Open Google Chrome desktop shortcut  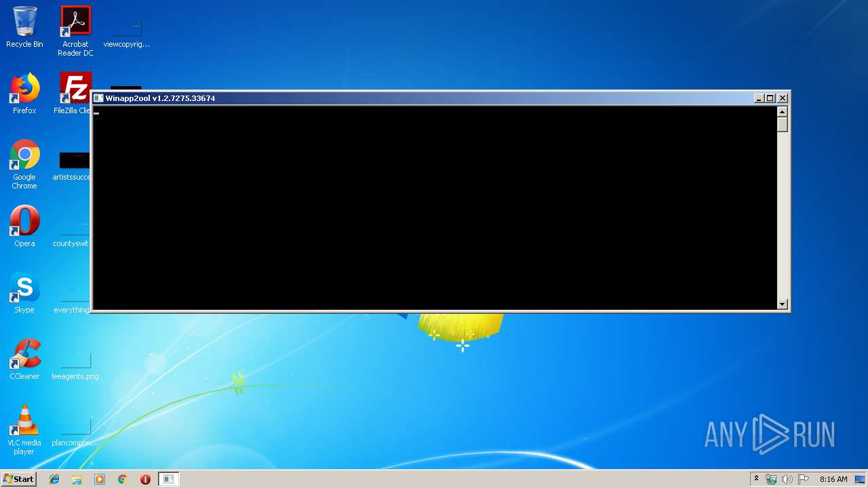coord(24,164)
